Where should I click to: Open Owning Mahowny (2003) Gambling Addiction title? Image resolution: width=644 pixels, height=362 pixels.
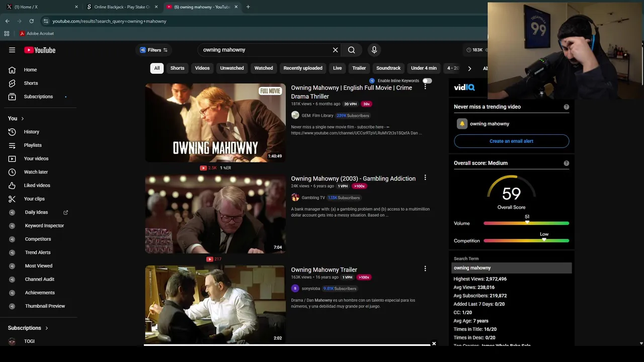pyautogui.click(x=353, y=178)
